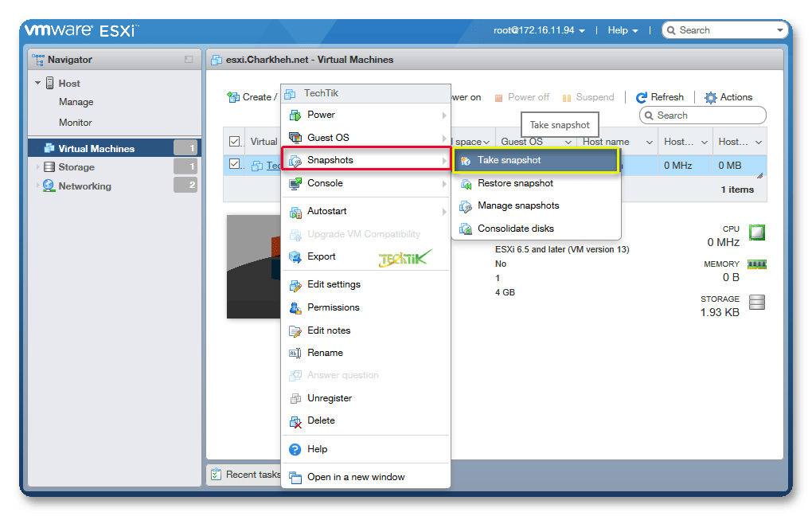812x516 pixels.
Task: Click the Recent tasks clipboard icon
Action: pyautogui.click(x=217, y=475)
